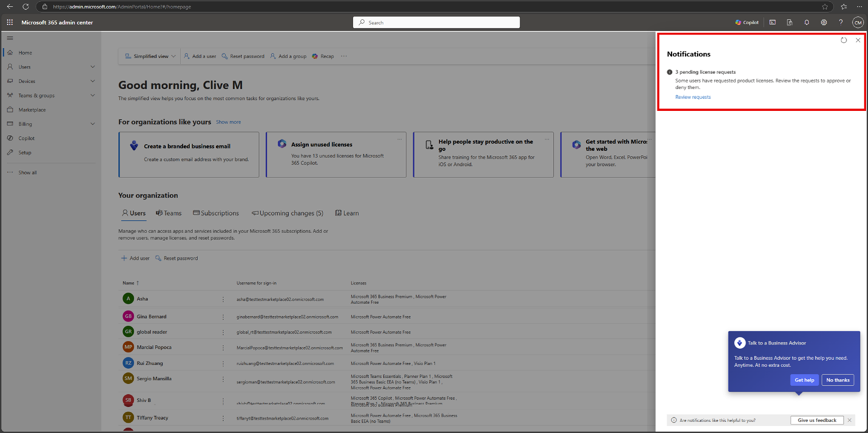868x433 pixels.
Task: Open Users in left navigation
Action: coord(24,67)
